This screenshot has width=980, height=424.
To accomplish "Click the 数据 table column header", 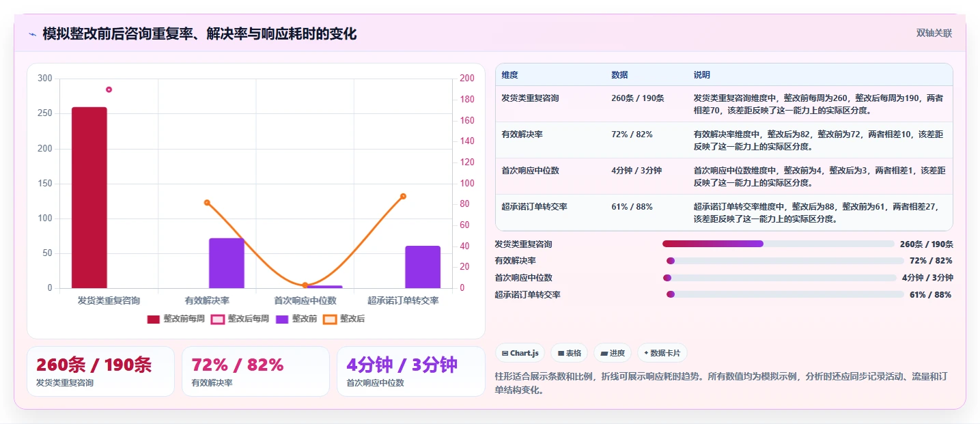I will pos(619,74).
